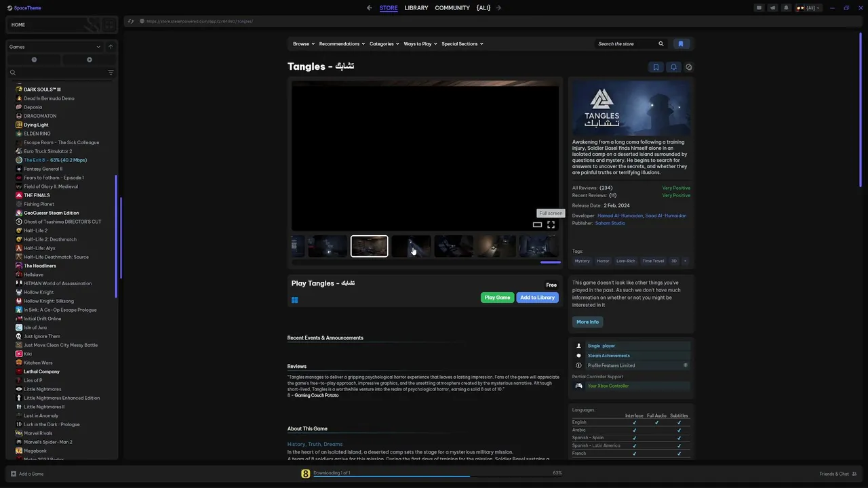Switch to the LIBRARY tab
The width and height of the screenshot is (868, 488).
tap(416, 8)
